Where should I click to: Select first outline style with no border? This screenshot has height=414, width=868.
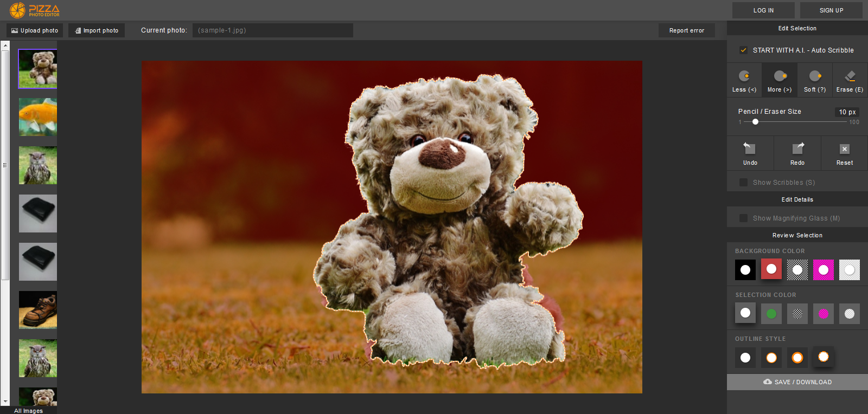(745, 358)
